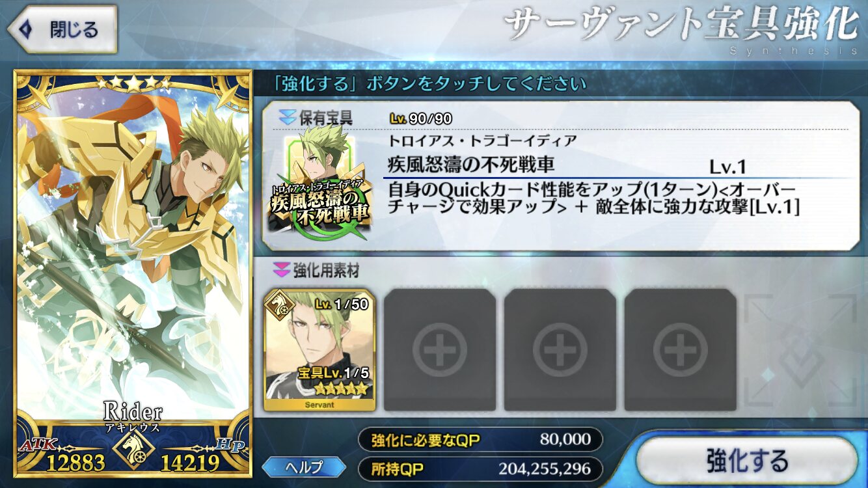Tap the 所持QP balance display
868x488 pixels.
480,468
